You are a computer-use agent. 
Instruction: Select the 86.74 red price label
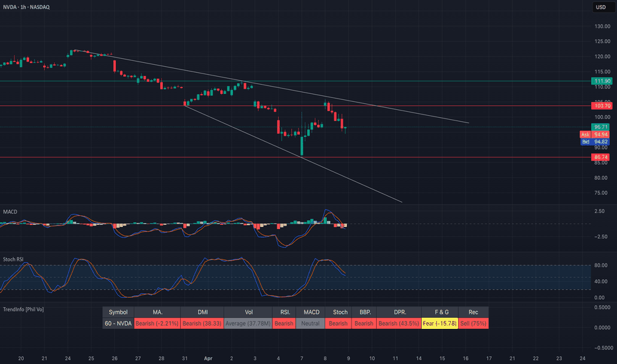click(600, 157)
